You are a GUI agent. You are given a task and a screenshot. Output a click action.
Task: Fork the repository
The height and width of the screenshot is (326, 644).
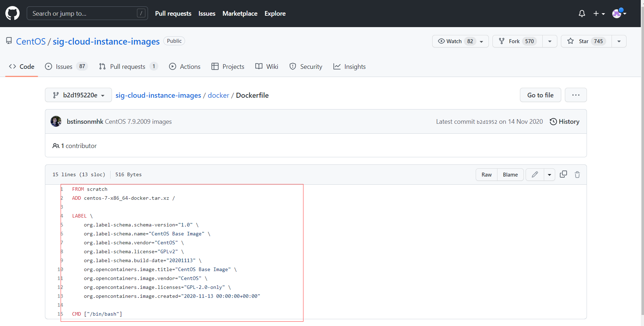click(517, 41)
